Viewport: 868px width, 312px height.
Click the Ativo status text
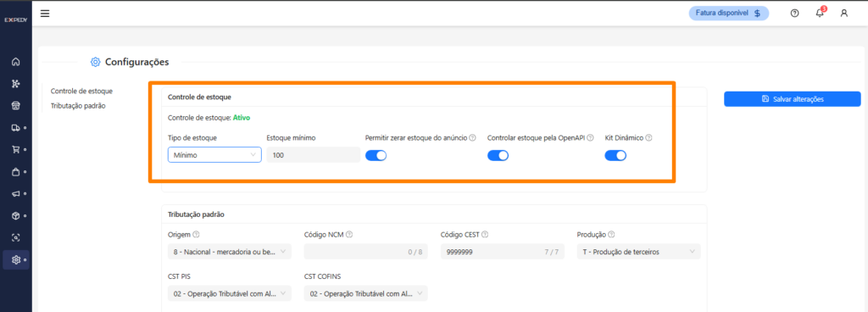click(x=242, y=118)
